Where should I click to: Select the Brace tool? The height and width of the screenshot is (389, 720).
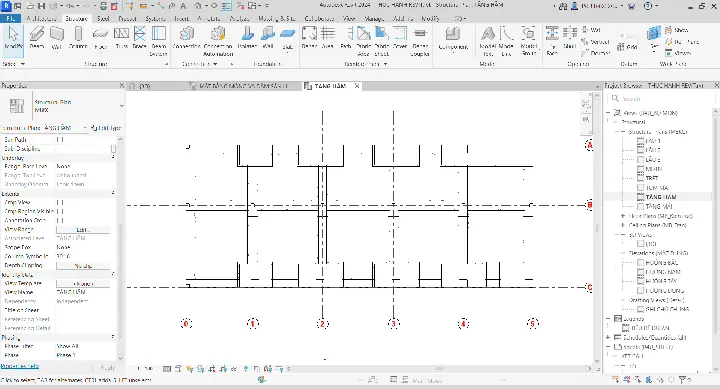pyautogui.click(x=140, y=38)
